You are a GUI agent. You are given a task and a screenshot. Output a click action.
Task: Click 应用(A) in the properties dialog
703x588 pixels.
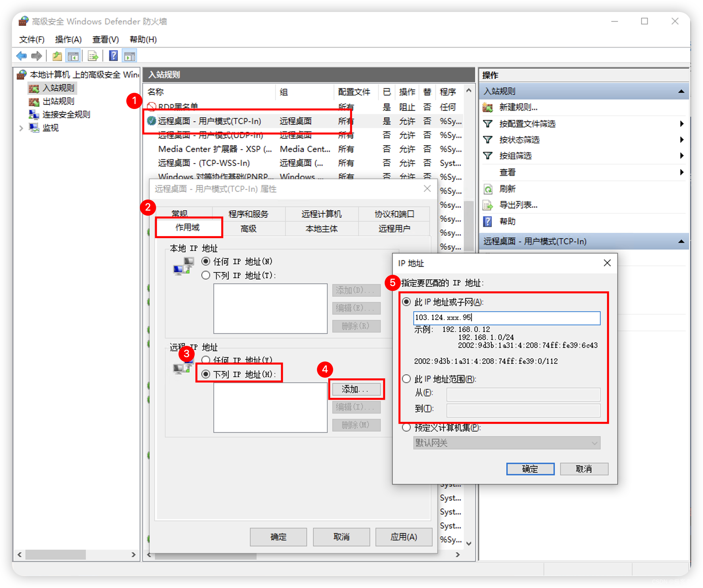(x=404, y=537)
